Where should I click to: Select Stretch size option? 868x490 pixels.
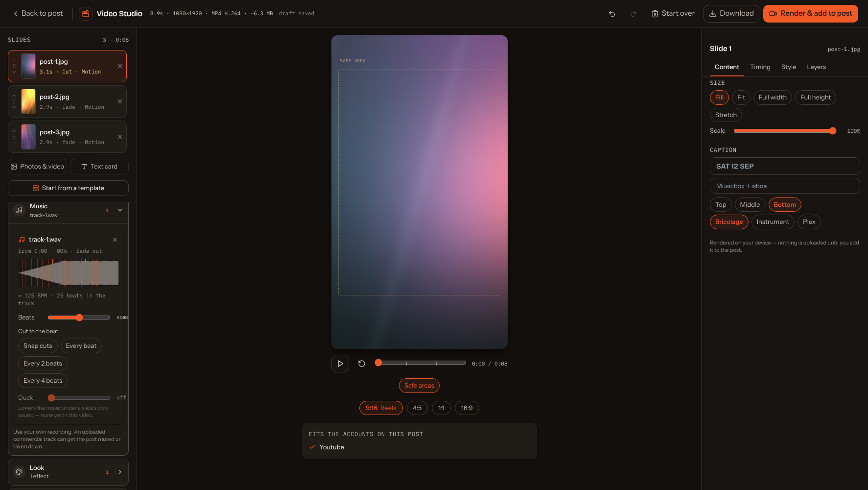pos(726,115)
